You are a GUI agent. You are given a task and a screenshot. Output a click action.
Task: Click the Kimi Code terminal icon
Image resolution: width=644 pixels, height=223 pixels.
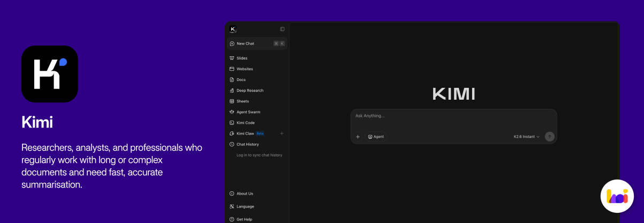pyautogui.click(x=232, y=122)
